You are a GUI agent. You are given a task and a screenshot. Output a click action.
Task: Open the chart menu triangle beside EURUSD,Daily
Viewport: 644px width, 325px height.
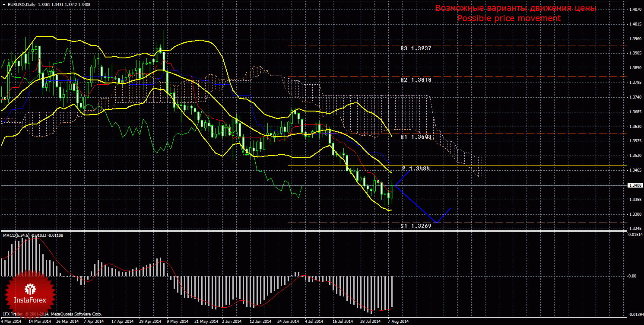[x=4, y=4]
